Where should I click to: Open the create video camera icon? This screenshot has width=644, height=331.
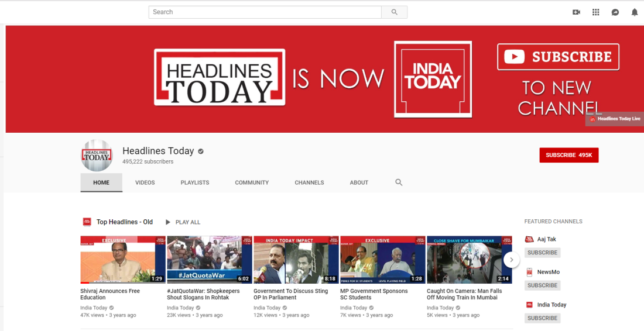pyautogui.click(x=576, y=12)
